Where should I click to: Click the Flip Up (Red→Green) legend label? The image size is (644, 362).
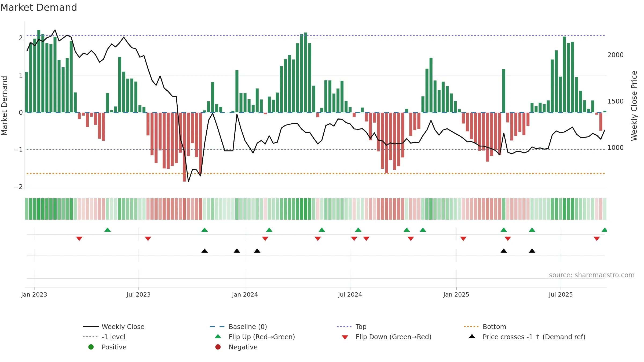coord(262,337)
